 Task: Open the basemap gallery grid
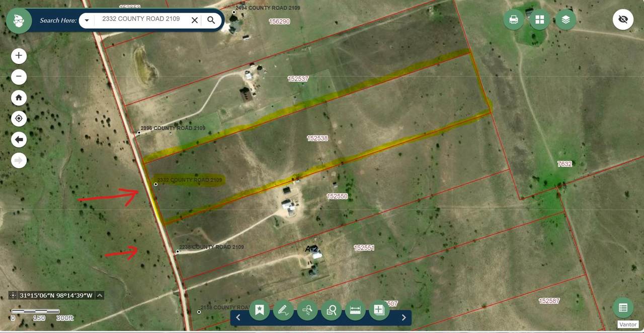(x=540, y=20)
